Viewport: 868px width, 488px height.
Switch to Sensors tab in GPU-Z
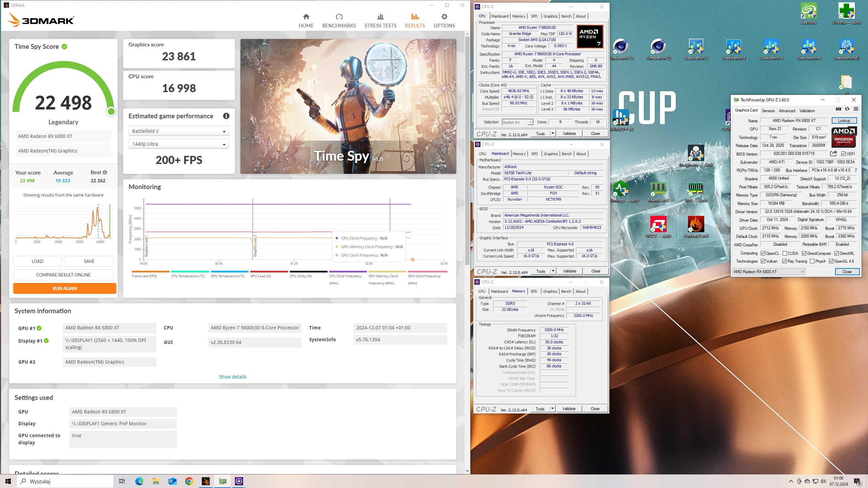768,111
